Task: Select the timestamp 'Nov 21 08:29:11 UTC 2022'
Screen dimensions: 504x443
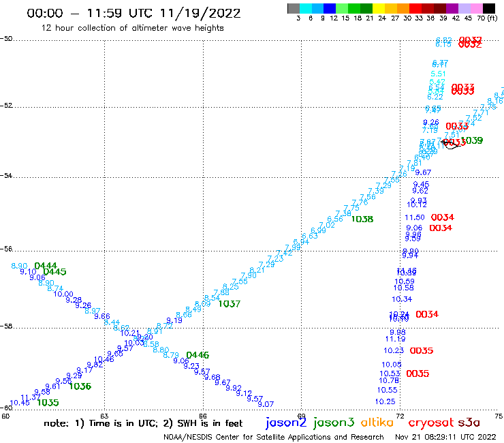Action: (445, 437)
